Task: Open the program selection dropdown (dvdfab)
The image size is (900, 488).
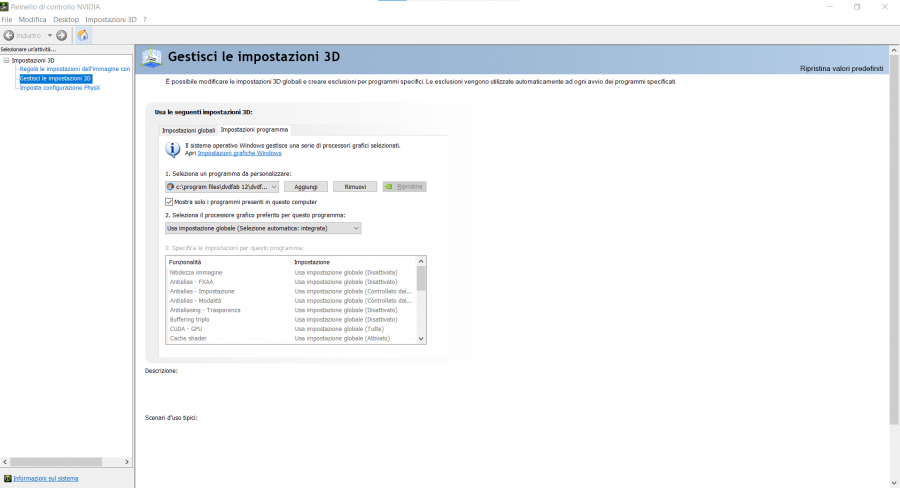Action: 222,187
